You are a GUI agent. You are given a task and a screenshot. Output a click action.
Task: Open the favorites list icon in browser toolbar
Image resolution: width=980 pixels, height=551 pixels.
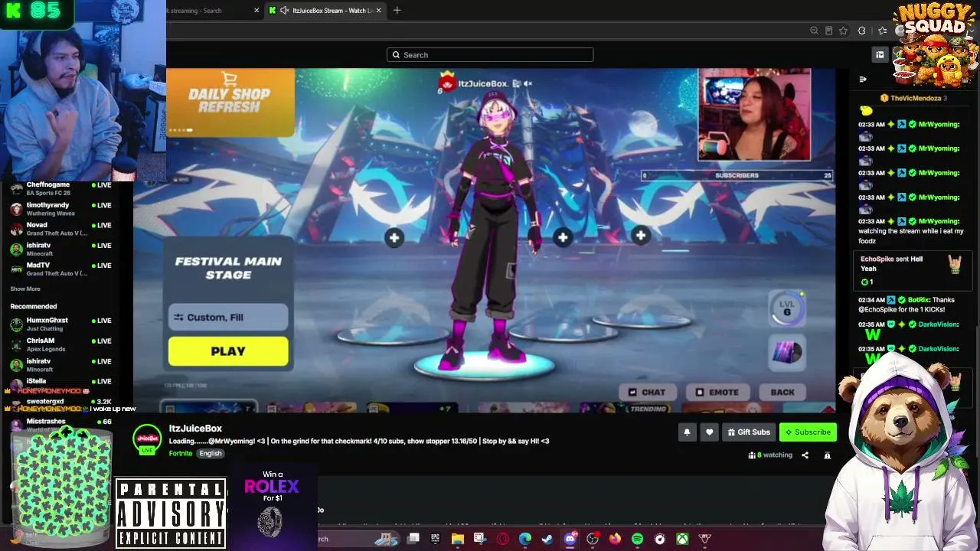882,31
